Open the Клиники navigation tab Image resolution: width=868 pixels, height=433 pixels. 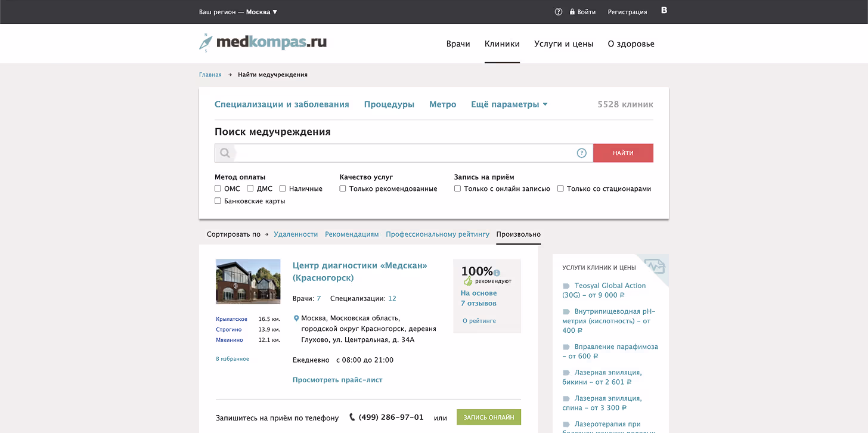[x=502, y=44]
